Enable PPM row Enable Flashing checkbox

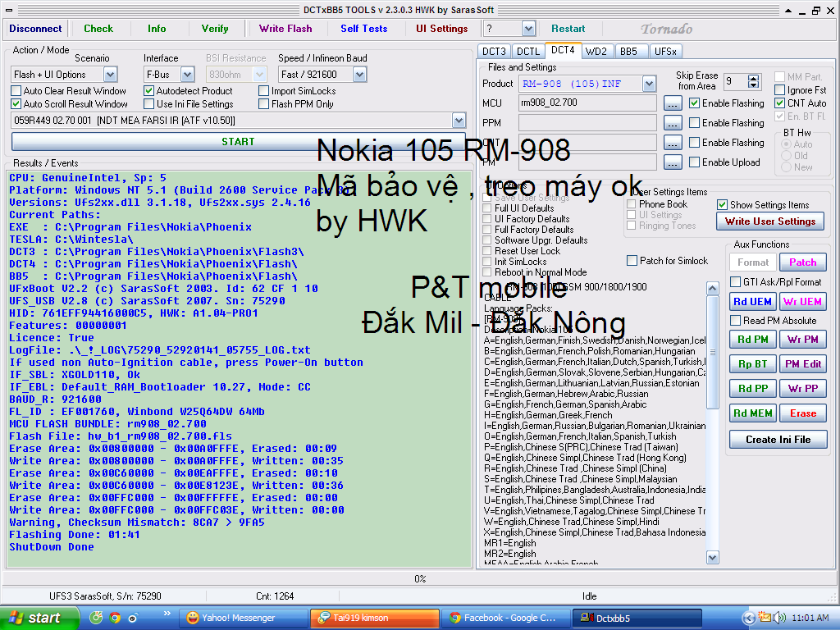pos(694,123)
